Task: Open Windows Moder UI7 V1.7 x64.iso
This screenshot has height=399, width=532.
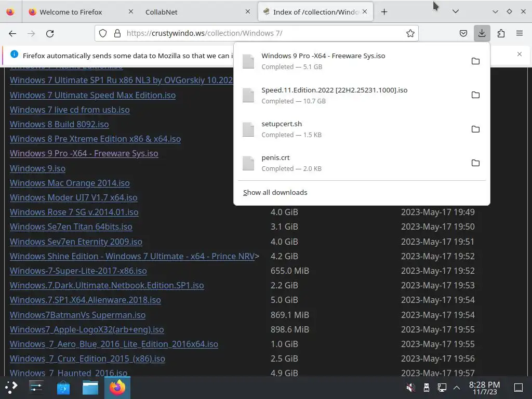Action: (74, 197)
